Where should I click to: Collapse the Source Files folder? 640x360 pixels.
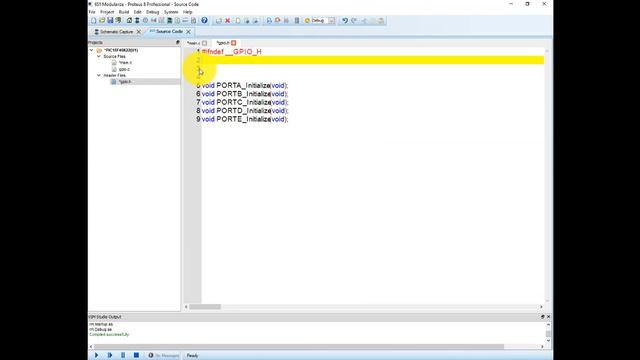[98, 56]
